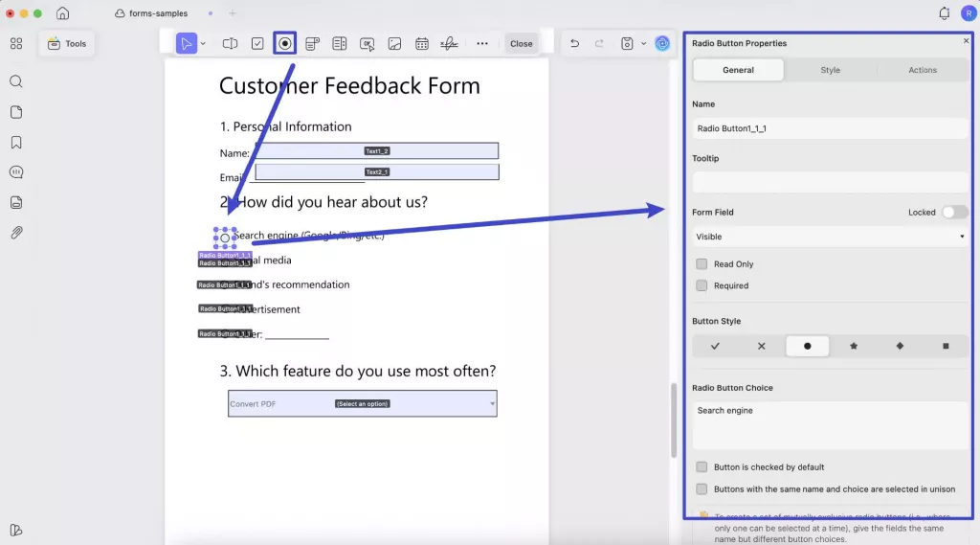980x545 pixels.
Task: Open the comments panel icon
Action: tap(16, 172)
